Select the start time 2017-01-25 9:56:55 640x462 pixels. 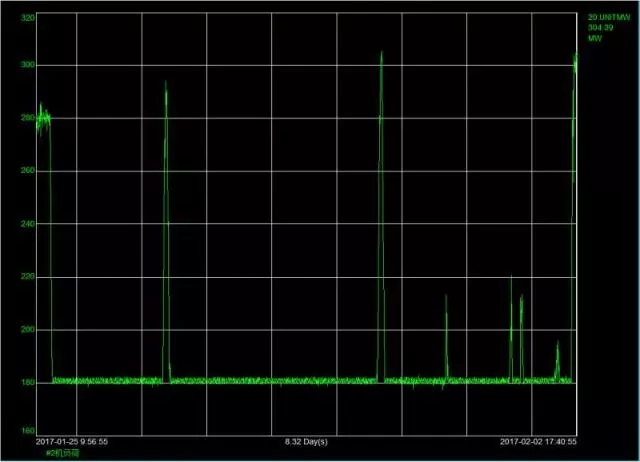72,441
